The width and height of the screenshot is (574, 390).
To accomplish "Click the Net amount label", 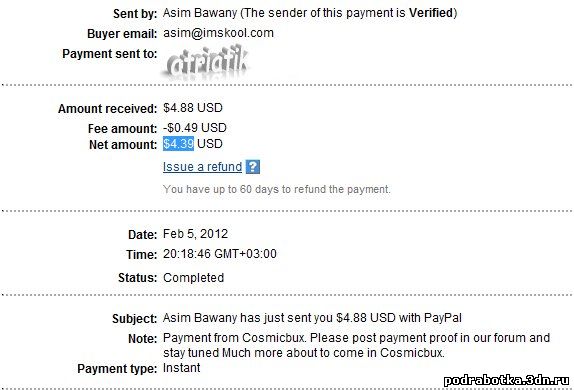I will pos(123,145).
